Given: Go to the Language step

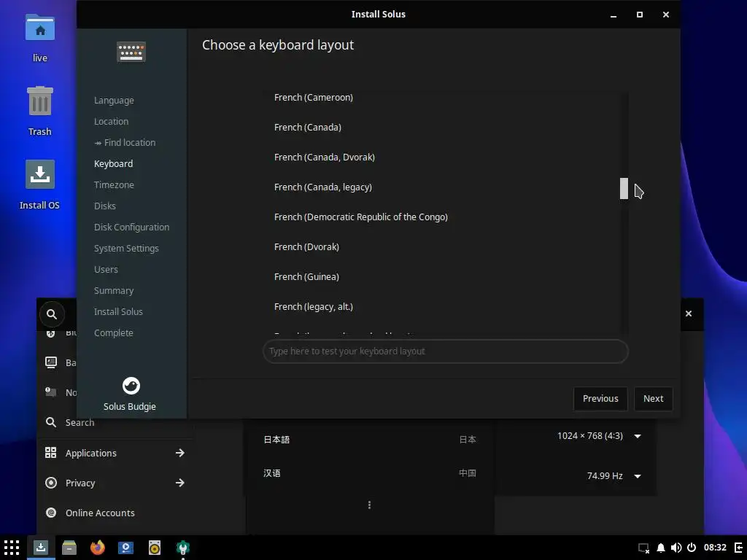Looking at the screenshot, I should point(114,101).
